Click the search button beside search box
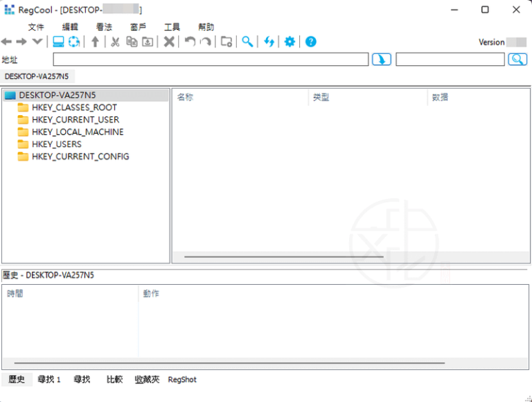This screenshot has width=532, height=402. click(517, 60)
